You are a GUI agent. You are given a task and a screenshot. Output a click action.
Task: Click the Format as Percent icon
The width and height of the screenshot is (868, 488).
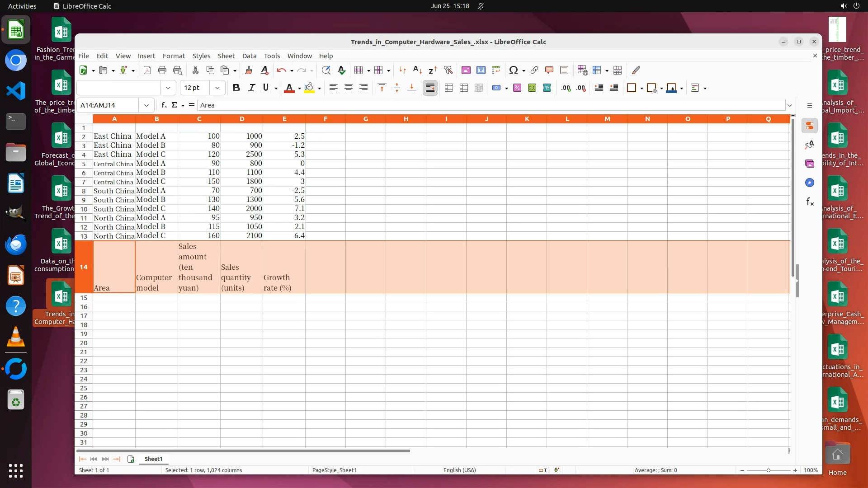pos(517,88)
